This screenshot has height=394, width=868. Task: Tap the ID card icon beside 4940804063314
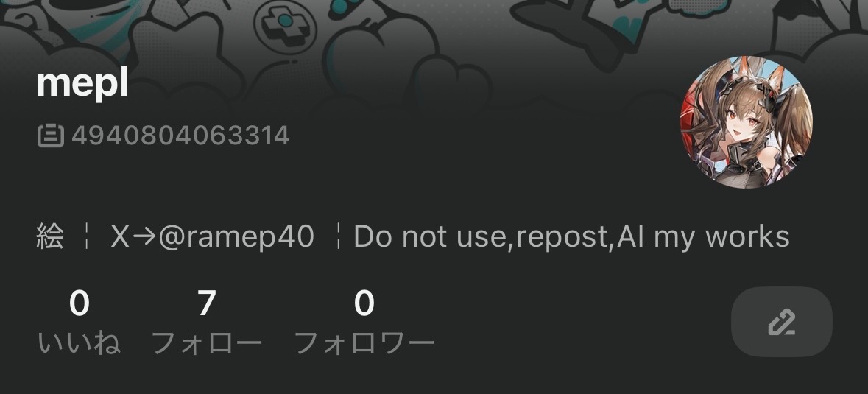point(51,136)
